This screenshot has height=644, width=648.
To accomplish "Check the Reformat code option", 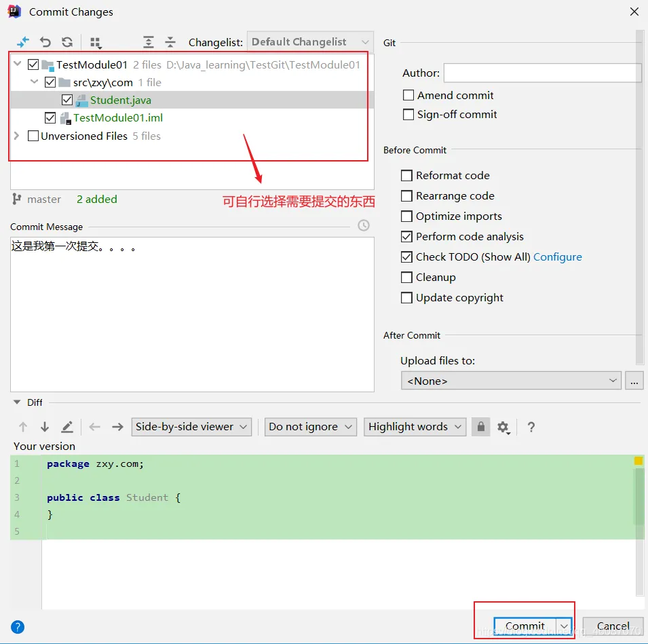I will pos(407,176).
